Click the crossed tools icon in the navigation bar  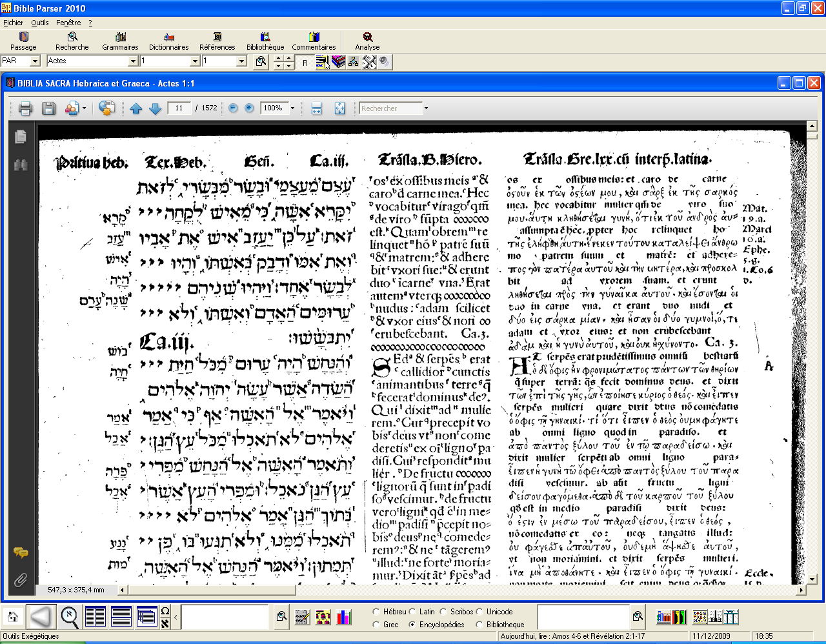point(369,61)
